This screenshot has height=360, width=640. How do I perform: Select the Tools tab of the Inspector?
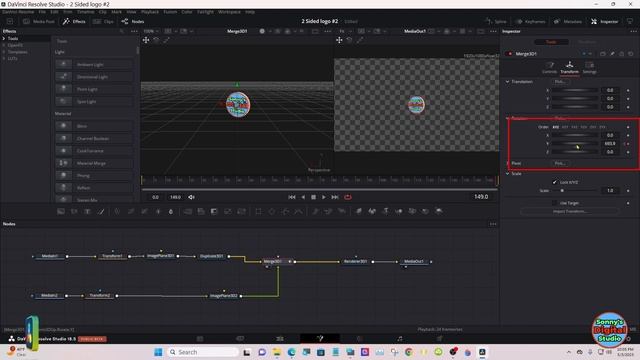pos(551,42)
